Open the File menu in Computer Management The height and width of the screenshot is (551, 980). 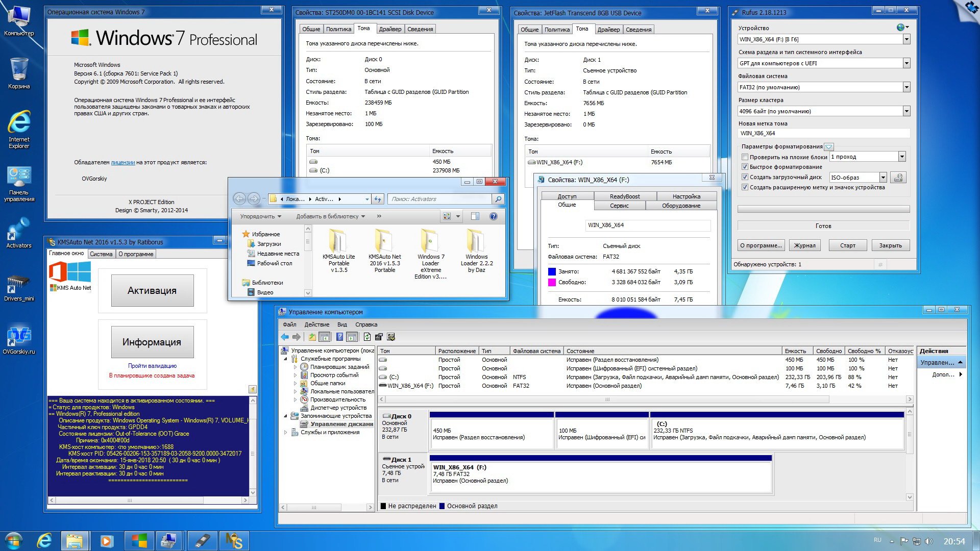pyautogui.click(x=289, y=324)
